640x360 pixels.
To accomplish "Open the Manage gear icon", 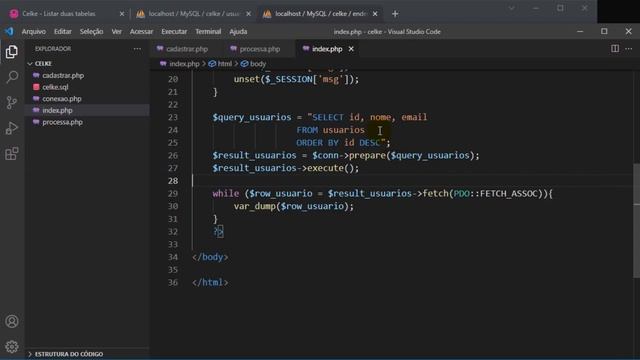I will (12, 347).
